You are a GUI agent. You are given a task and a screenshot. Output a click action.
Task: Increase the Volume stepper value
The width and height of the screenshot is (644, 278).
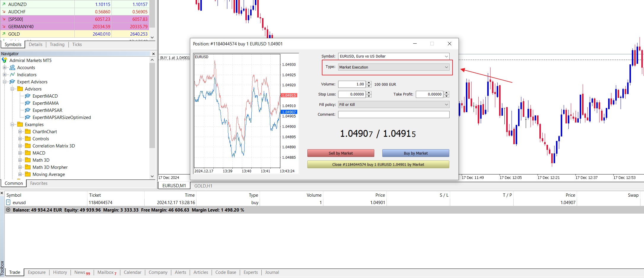point(369,83)
